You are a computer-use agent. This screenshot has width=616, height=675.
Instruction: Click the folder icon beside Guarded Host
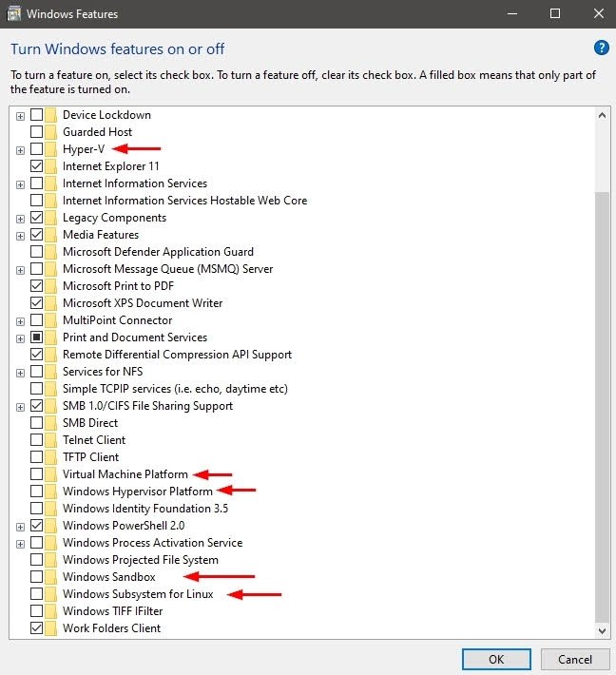(50, 132)
